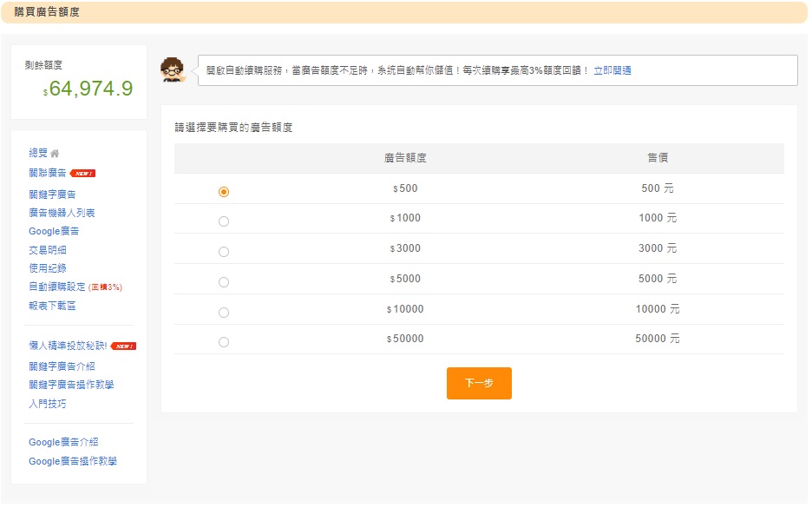The width and height of the screenshot is (812, 508).
Task: Go to 廣告機器人列表 in the sidebar
Action: 62,213
